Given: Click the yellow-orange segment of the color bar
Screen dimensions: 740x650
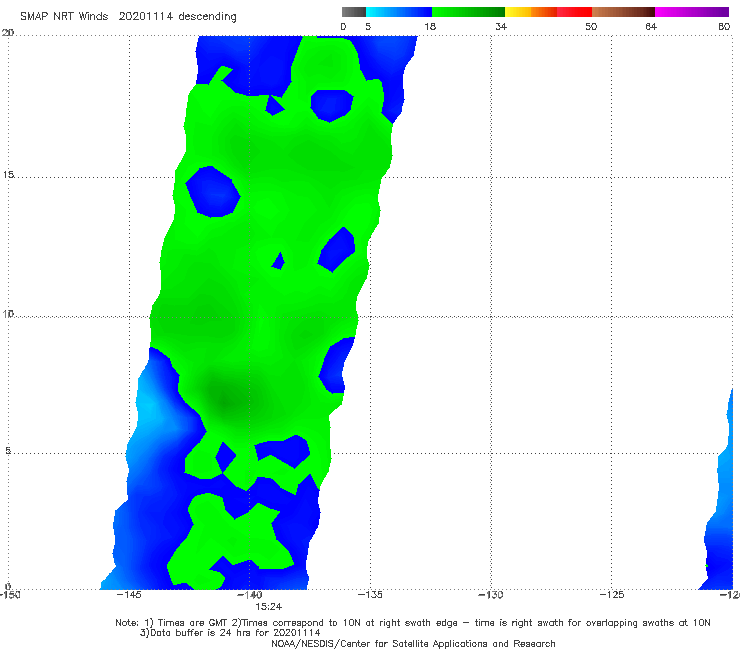Looking at the screenshot, I should click(531, 12).
